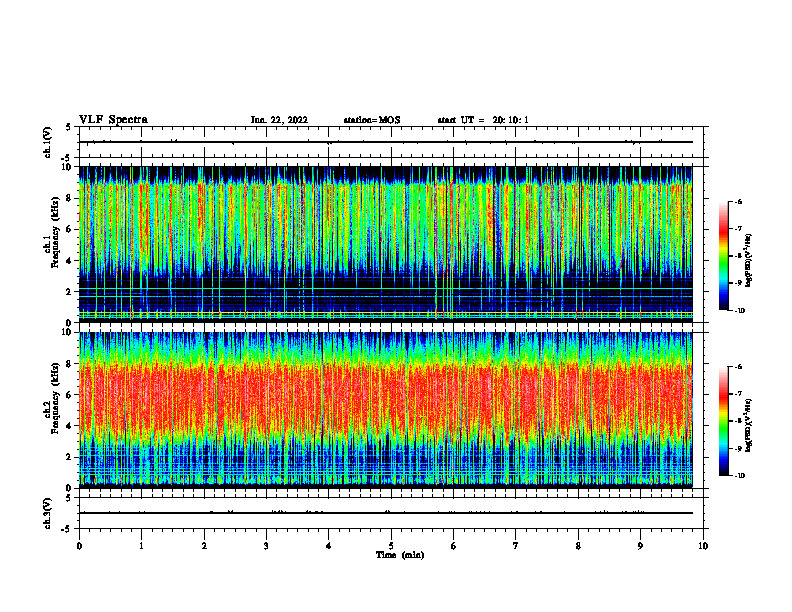The height and width of the screenshot is (612, 792).
Task: Click the ch.1 PSD color scale bar
Action: tap(723, 256)
